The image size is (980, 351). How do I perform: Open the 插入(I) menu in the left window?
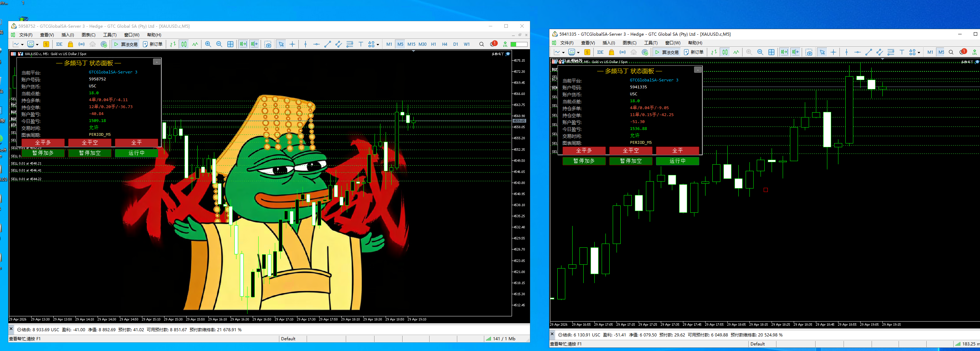(x=68, y=35)
